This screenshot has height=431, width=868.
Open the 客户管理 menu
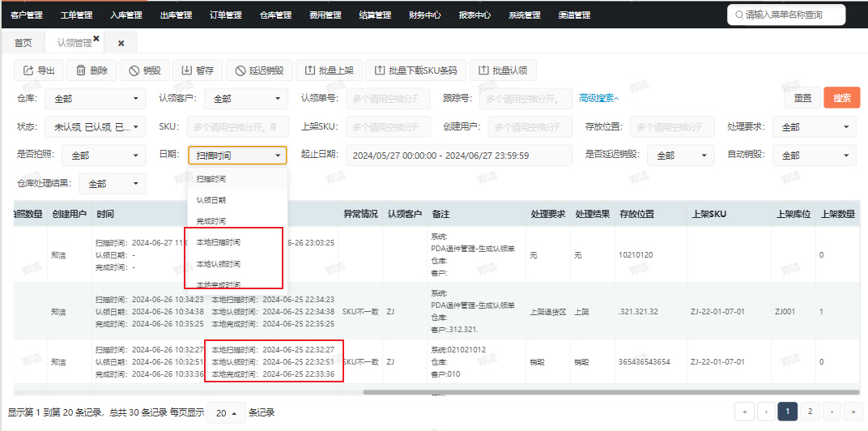[x=27, y=15]
